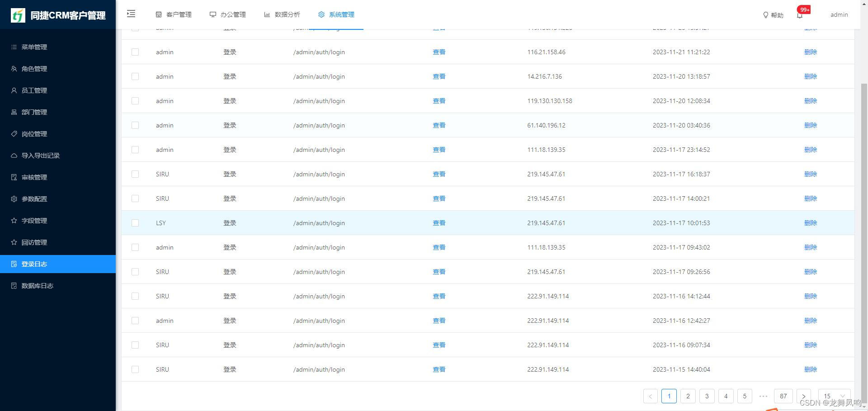Click 删除 for the 61.140.196.12 row
This screenshot has width=868, height=411.
coord(811,125)
